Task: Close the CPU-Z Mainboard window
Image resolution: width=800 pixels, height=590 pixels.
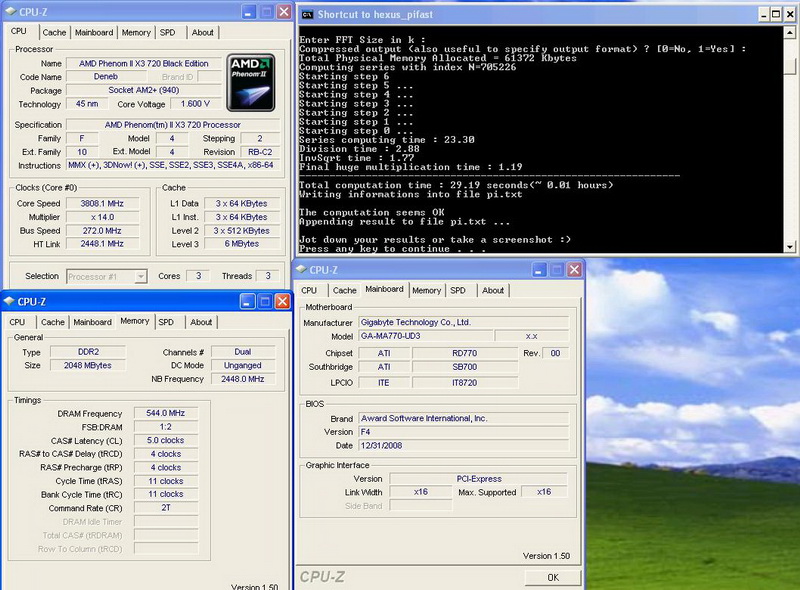Action: (574, 269)
